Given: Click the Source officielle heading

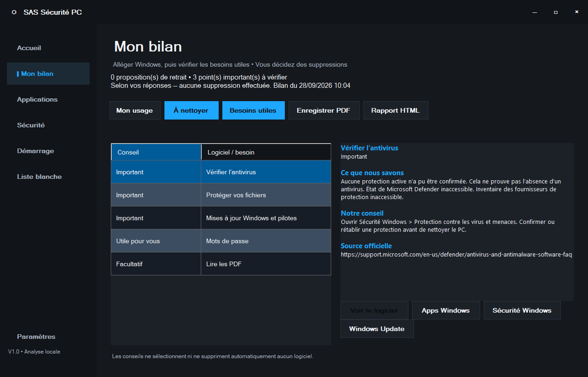Looking at the screenshot, I should click(366, 246).
